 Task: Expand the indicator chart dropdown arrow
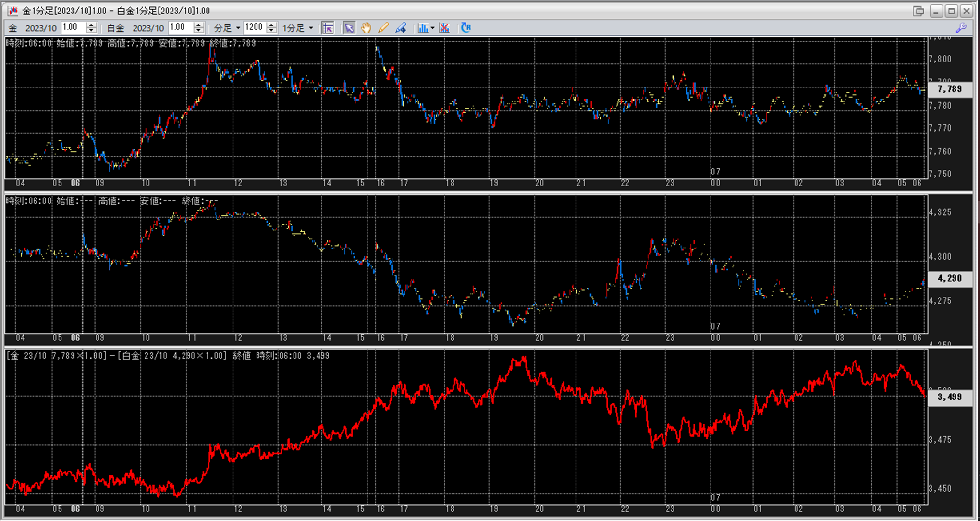tap(432, 28)
